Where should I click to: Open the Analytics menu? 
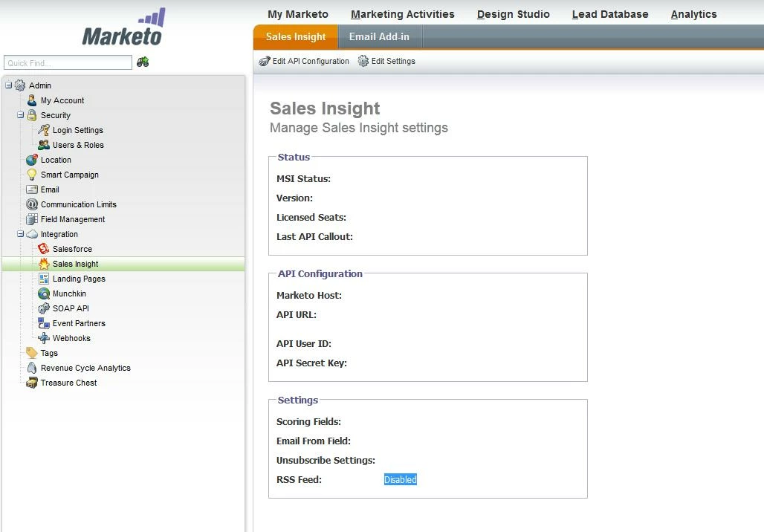coord(694,14)
